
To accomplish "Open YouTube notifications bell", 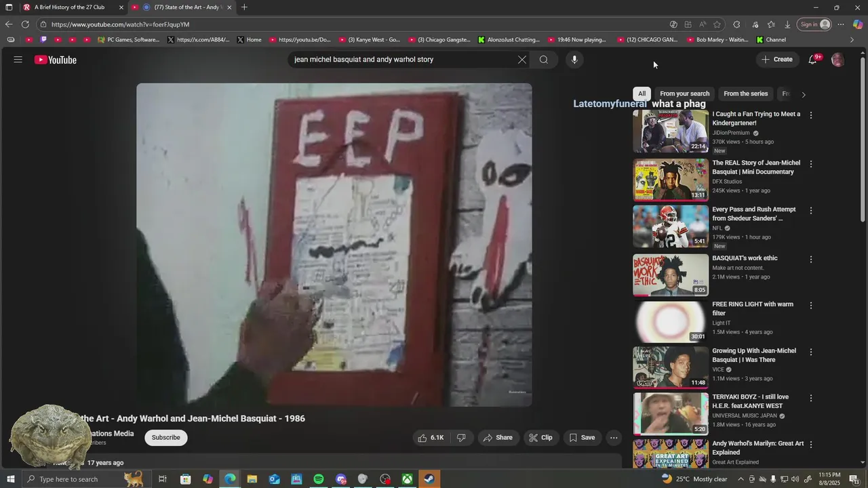I will tap(812, 60).
